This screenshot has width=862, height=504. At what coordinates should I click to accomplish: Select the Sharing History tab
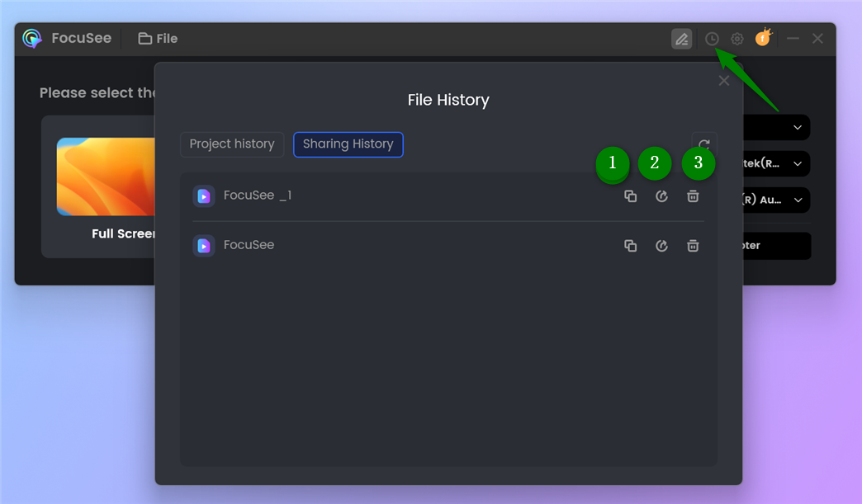[348, 144]
